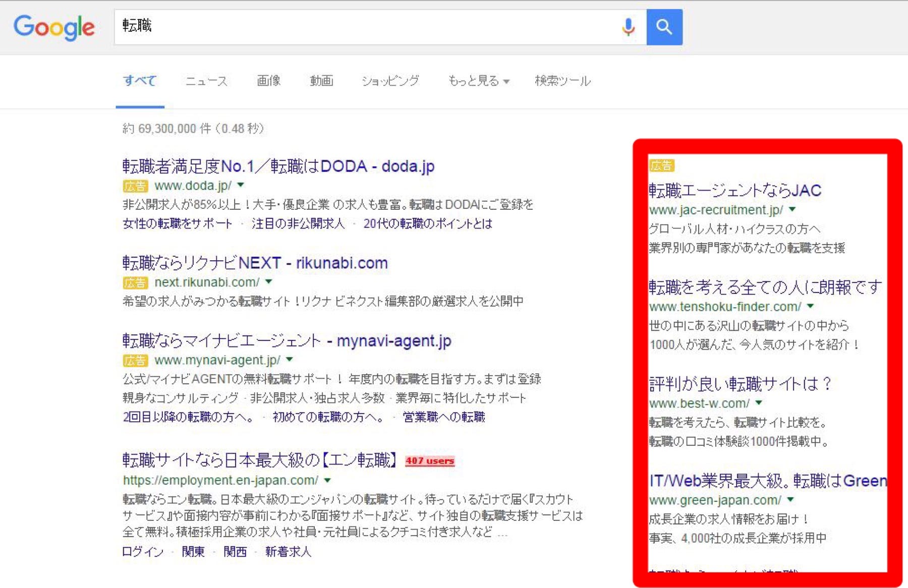This screenshot has width=908, height=588.
Task: Expand arrow next to www.doda.jp/
Action: pos(241,185)
